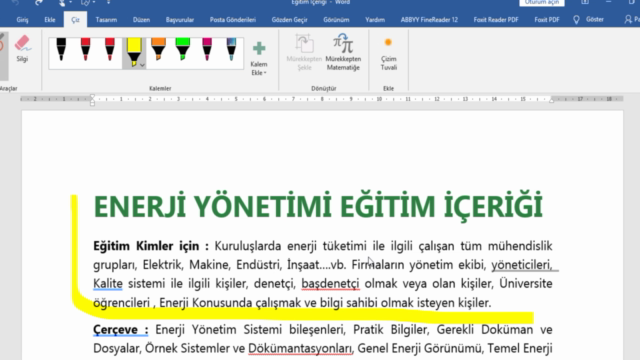This screenshot has height=360, width=640.
Task: Open the Kalem Ekle dropdown
Action: coord(259,58)
